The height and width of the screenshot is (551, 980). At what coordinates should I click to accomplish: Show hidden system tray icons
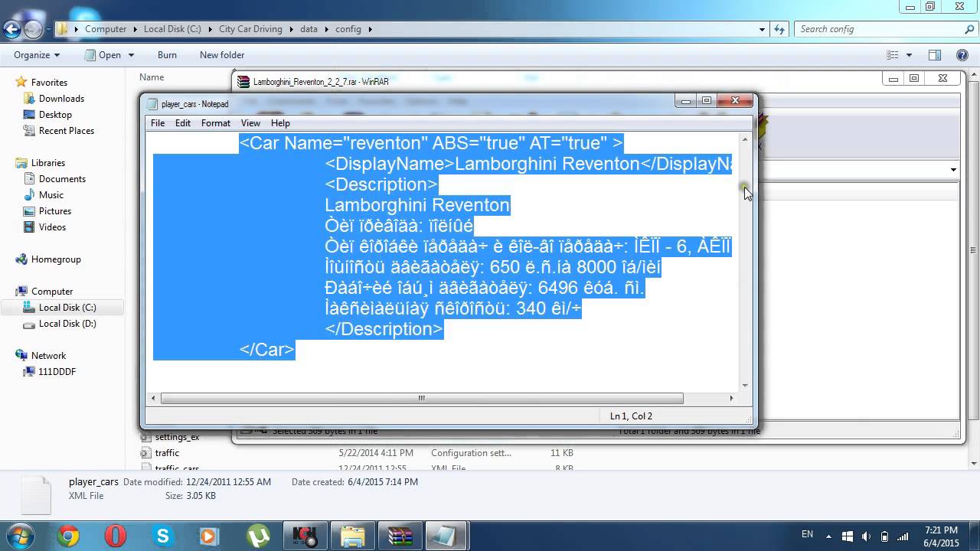click(830, 536)
